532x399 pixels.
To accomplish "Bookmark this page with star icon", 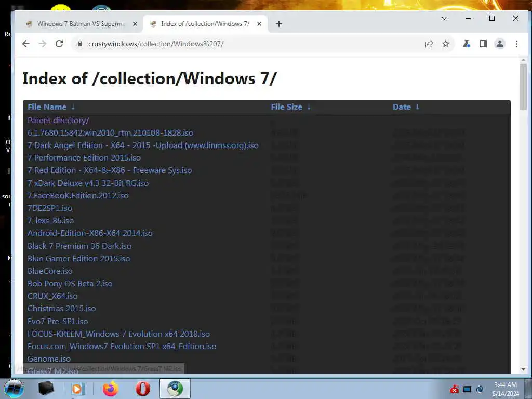I will [445, 44].
